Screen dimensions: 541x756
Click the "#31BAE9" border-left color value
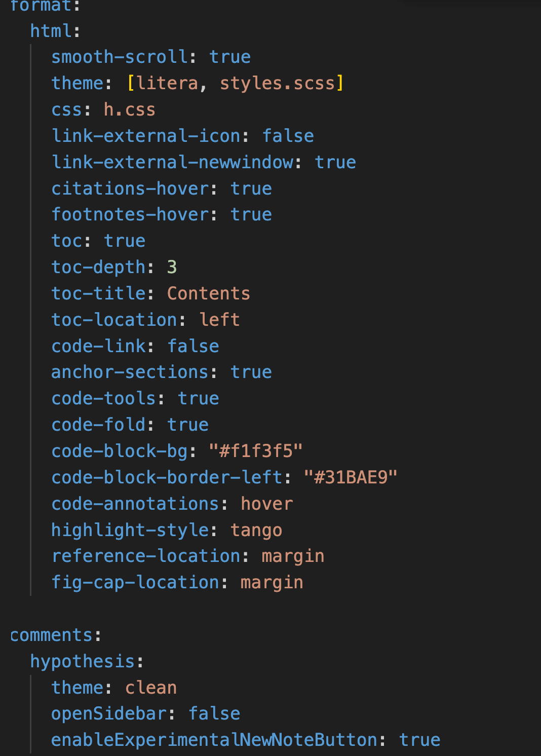pyautogui.click(x=351, y=477)
